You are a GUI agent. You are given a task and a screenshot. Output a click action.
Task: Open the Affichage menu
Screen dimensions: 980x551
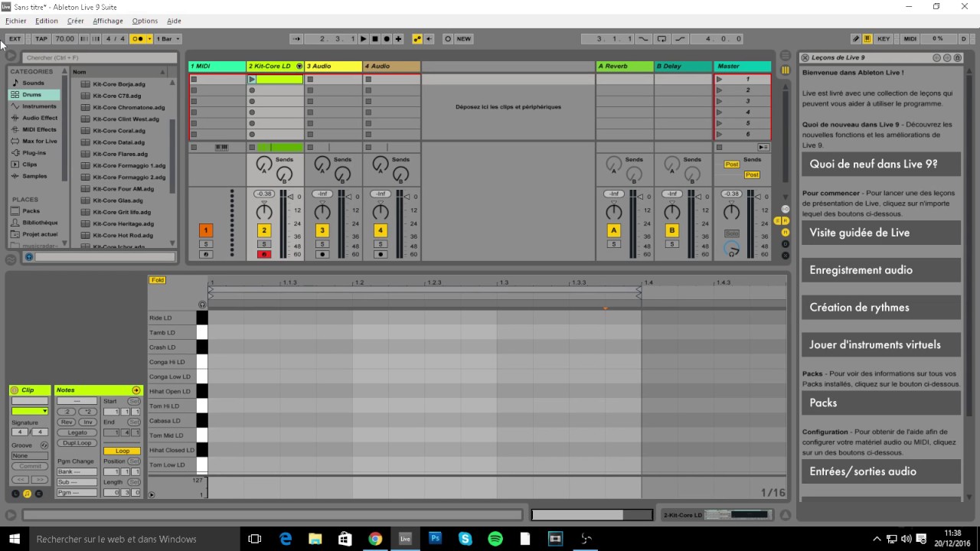pyautogui.click(x=108, y=21)
